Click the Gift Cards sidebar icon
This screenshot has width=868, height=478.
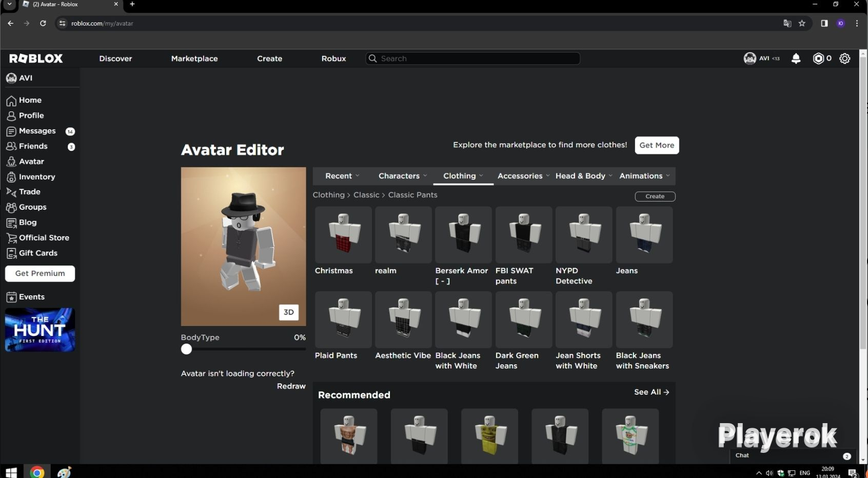11,253
